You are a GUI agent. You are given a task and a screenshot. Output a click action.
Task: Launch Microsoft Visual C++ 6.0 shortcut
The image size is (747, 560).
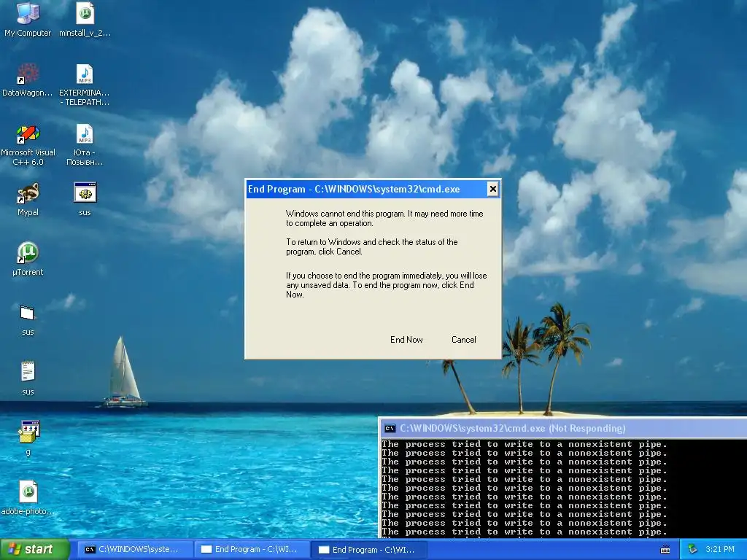(x=28, y=144)
